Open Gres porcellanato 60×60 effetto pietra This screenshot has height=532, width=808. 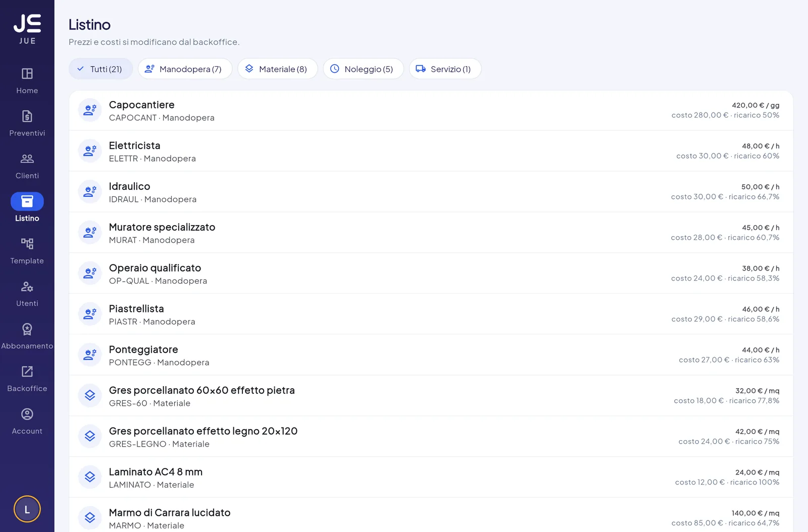point(202,391)
